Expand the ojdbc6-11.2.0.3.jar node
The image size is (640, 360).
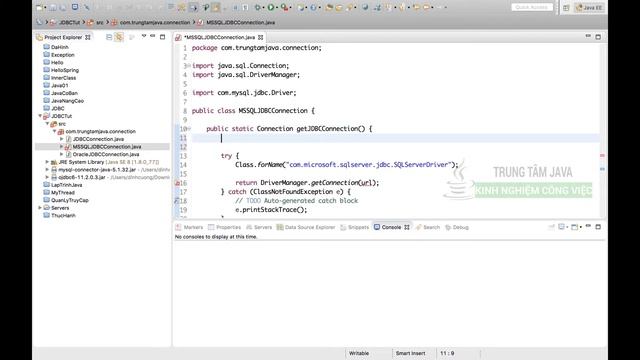pos(47,177)
